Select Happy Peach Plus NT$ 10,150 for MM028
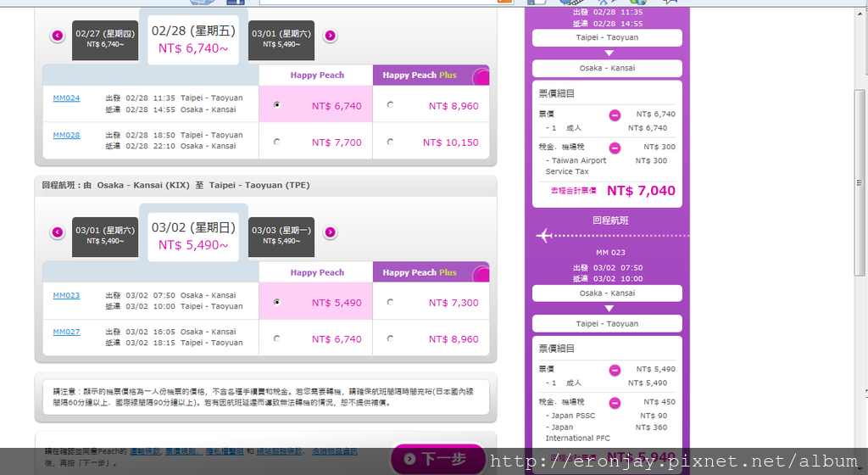This screenshot has height=475, width=868. click(390, 142)
